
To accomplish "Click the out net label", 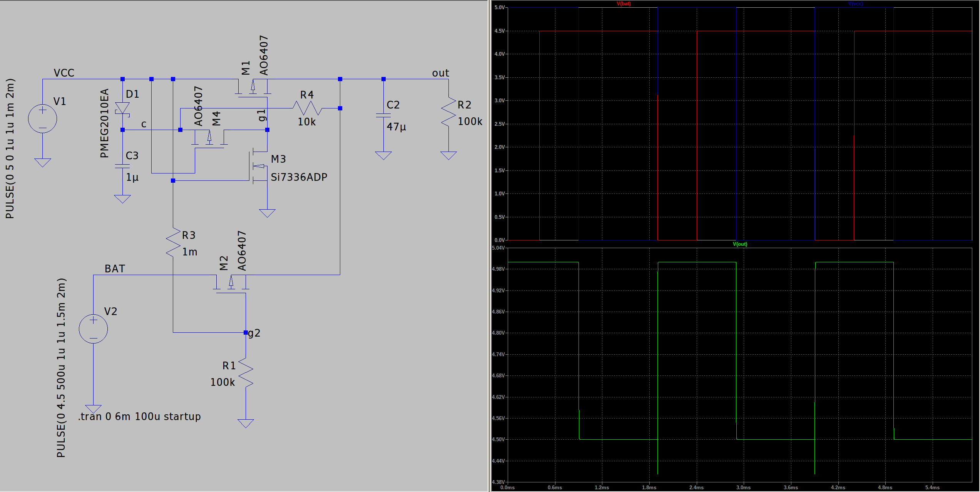I will [441, 73].
